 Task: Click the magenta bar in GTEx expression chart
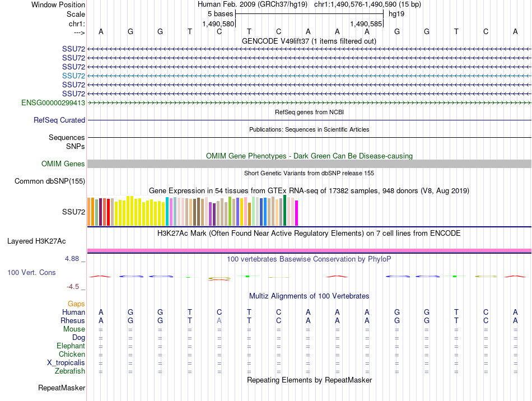point(297,213)
